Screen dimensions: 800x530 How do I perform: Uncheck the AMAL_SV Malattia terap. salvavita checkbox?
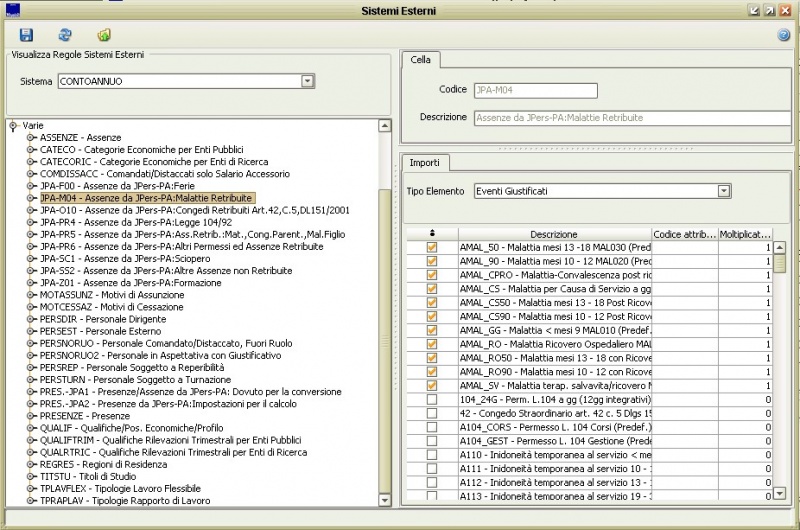(x=432, y=385)
